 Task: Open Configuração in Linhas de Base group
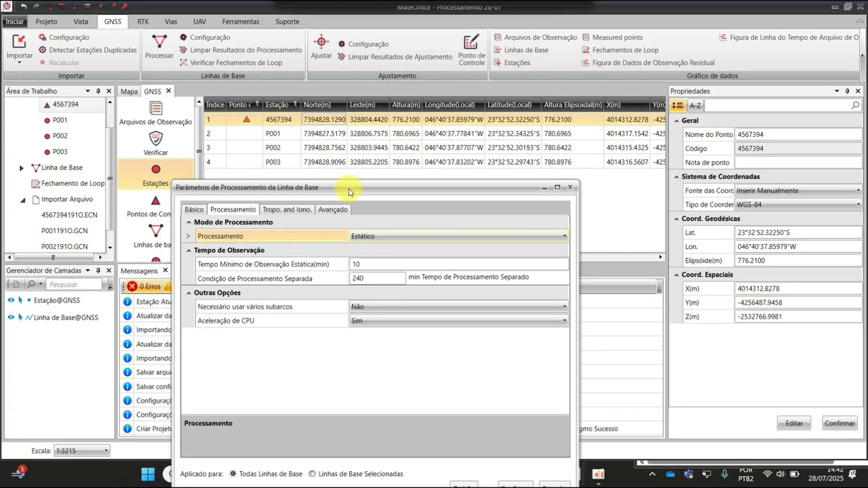point(205,37)
